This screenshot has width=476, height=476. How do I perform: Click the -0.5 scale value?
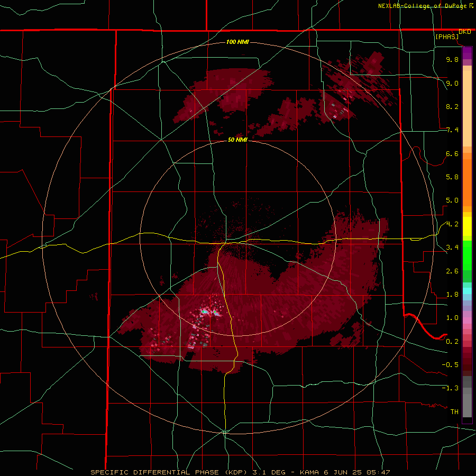(x=450, y=365)
